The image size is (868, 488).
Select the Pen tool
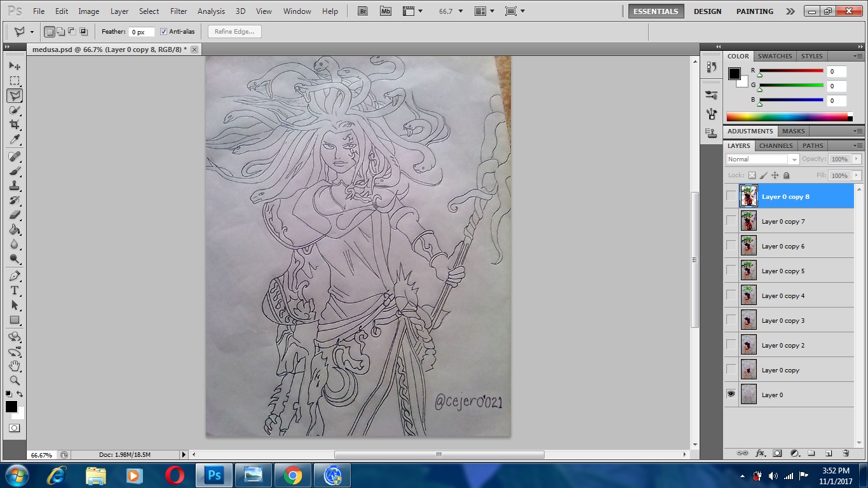click(15, 276)
